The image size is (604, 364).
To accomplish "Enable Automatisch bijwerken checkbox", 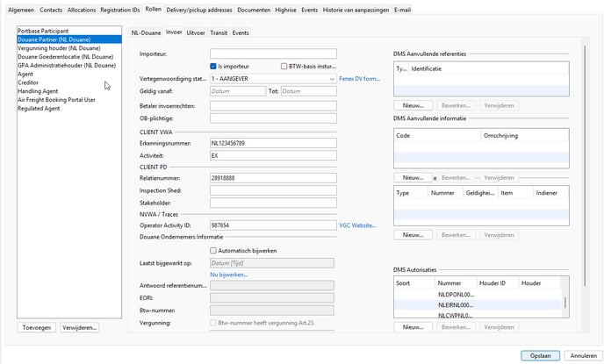I will click(x=213, y=251).
